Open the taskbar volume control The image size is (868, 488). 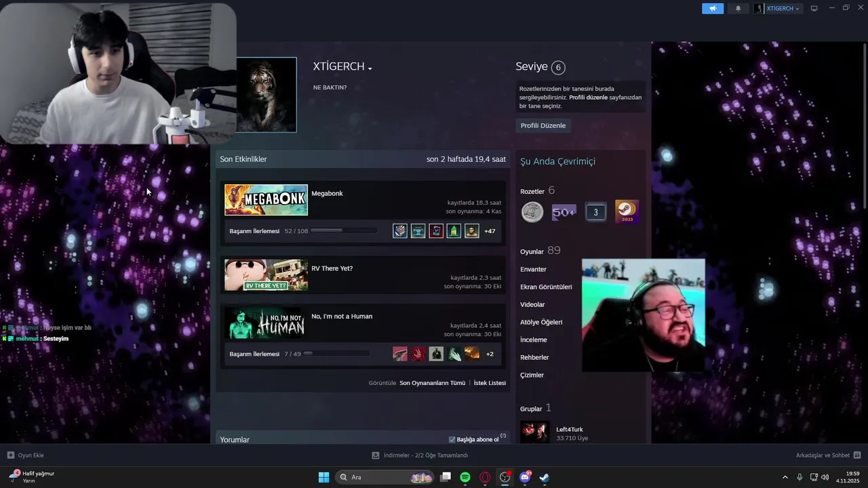[825, 477]
